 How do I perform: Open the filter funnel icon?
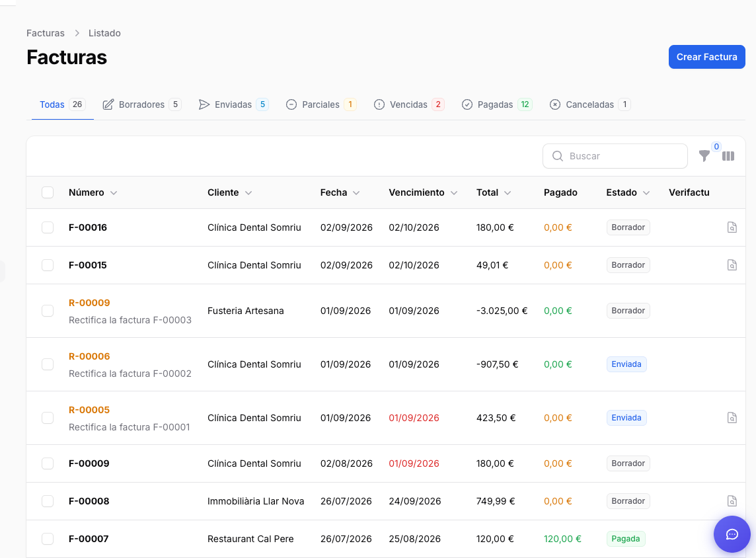704,156
